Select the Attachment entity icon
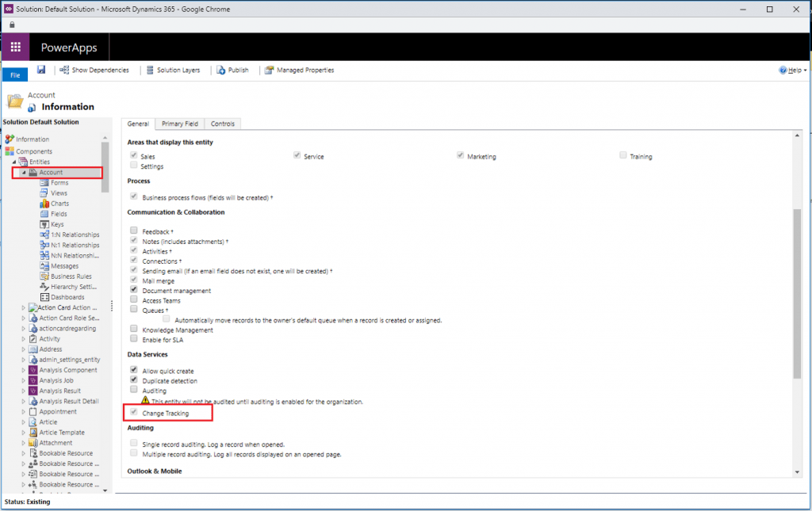This screenshot has height=511, width=812. [x=33, y=443]
